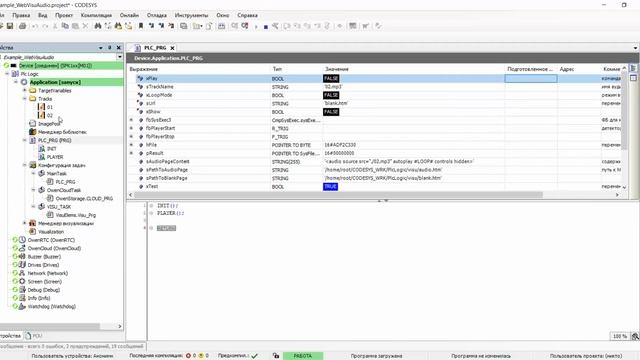
Task: Click the Тип column header
Action: [x=277, y=69]
